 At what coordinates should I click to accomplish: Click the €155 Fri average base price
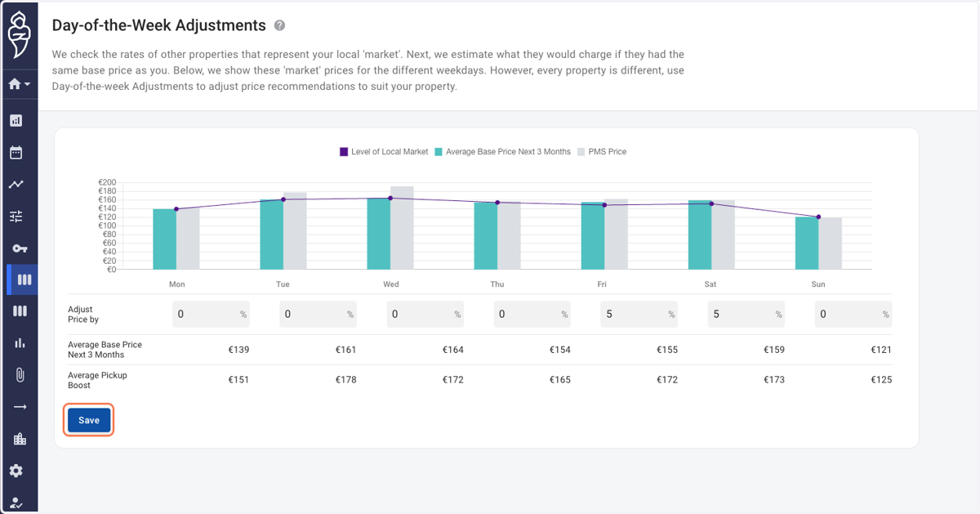667,350
